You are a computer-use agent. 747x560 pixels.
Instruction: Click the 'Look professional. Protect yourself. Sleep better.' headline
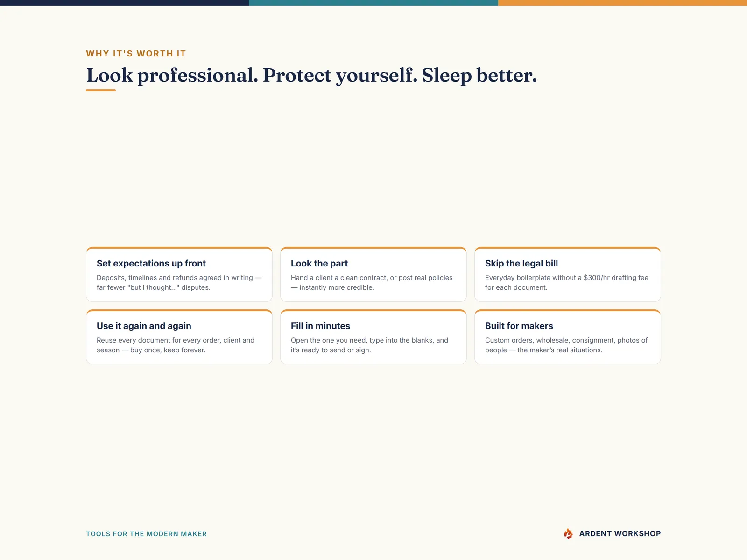[x=311, y=76]
